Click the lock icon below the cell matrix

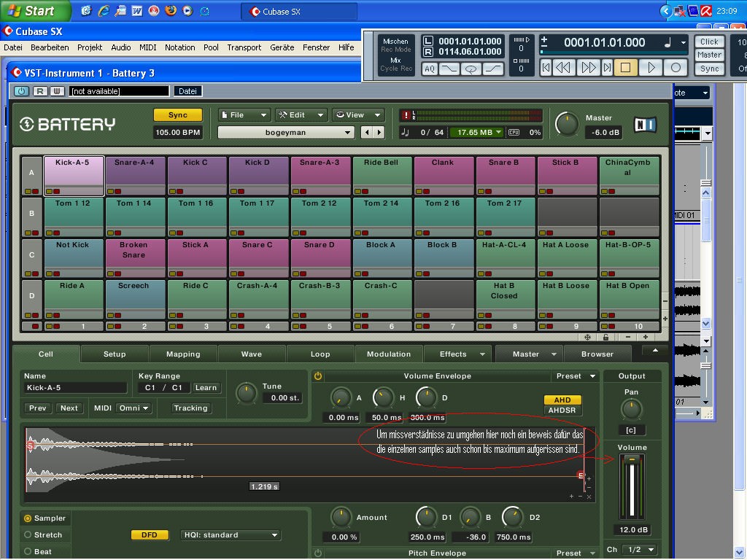coord(605,337)
